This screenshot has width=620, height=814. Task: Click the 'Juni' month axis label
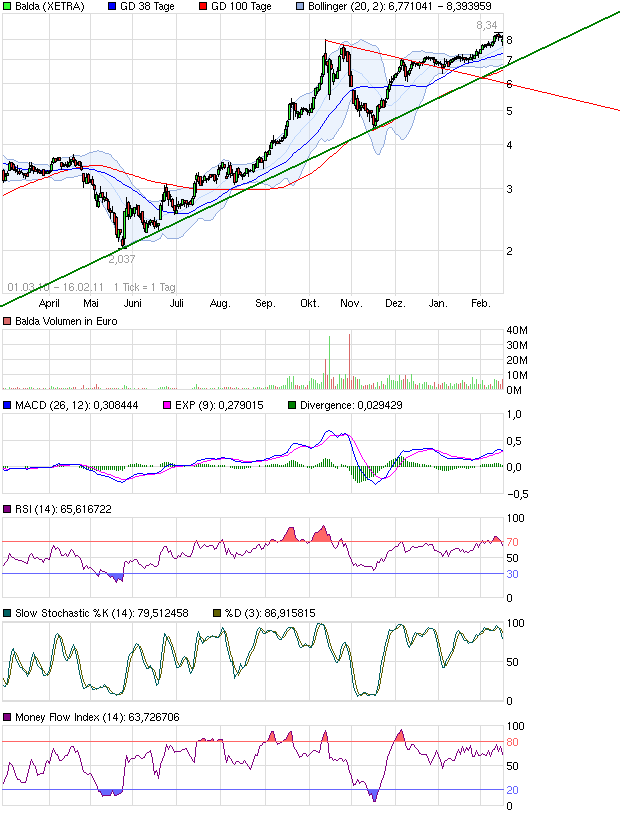[x=132, y=303]
